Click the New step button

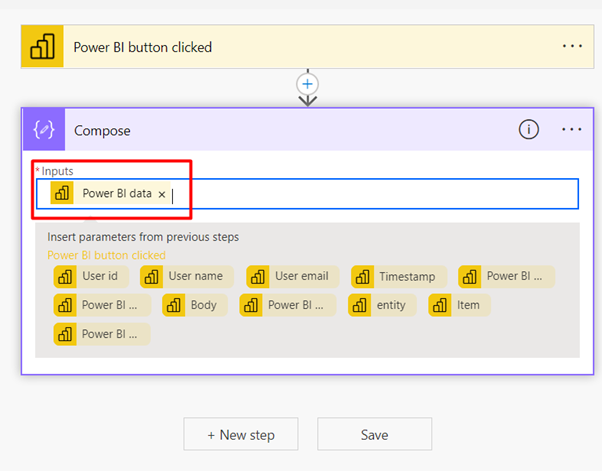point(241,434)
